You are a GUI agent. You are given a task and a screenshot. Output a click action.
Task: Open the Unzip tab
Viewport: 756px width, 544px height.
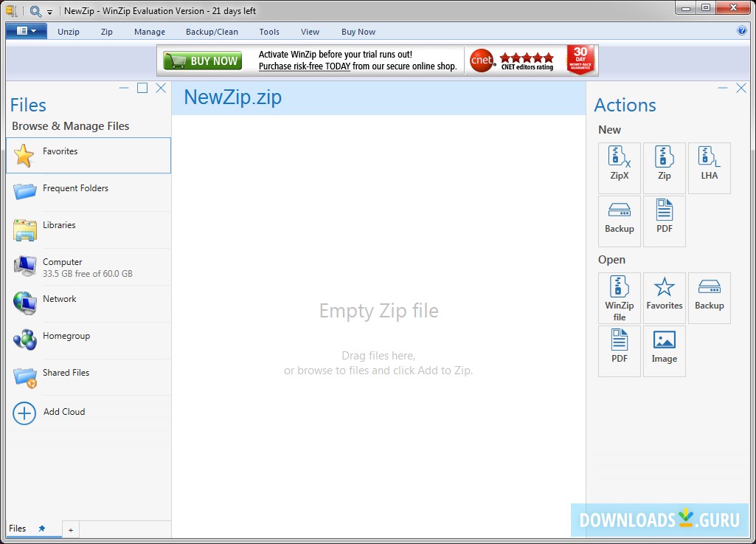pos(69,32)
